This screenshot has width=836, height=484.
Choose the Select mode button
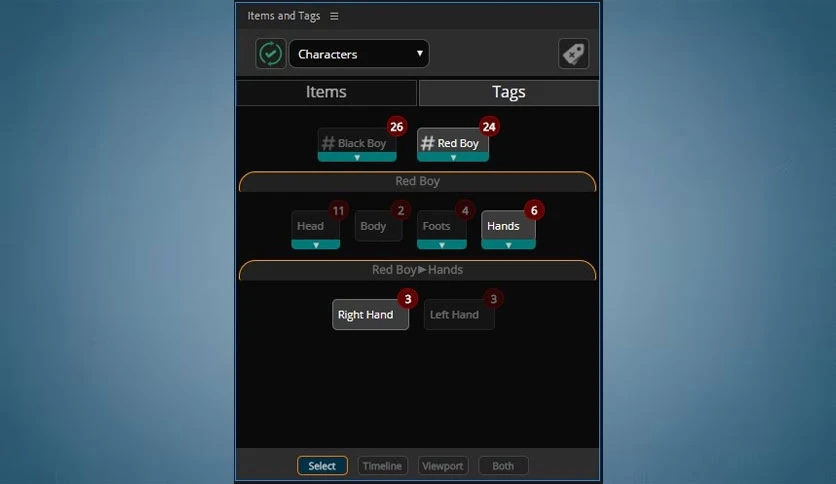pyautogui.click(x=322, y=466)
